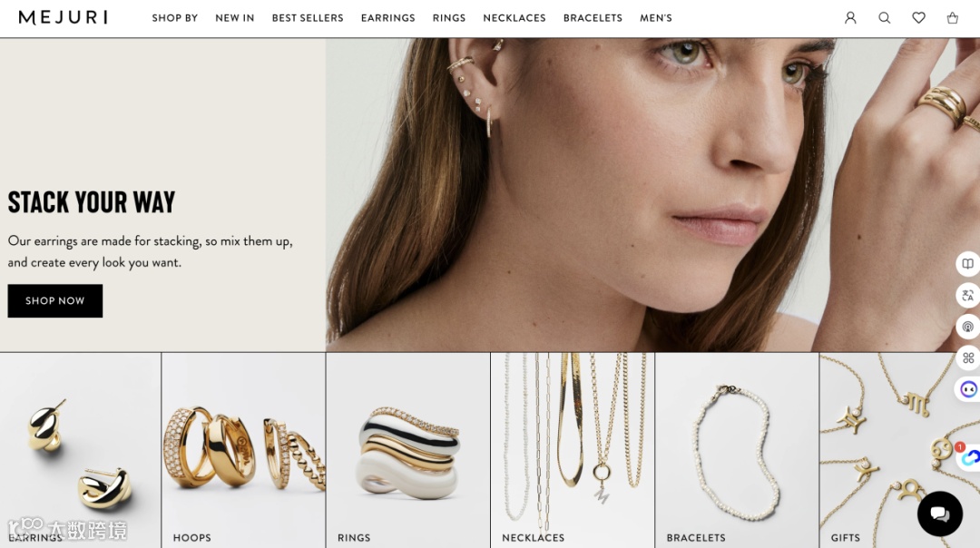Click the four-squares apps icon
Viewport: 980px width, 548px height.
[967, 358]
